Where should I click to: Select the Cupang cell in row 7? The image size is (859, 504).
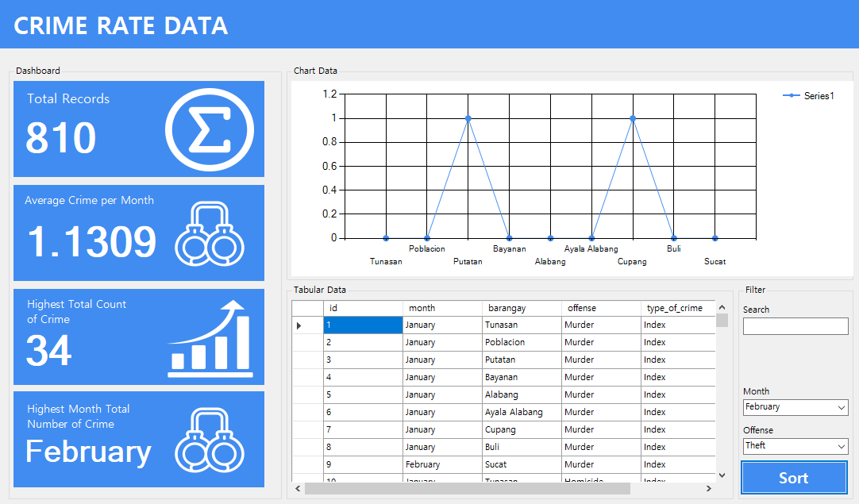pyautogui.click(x=522, y=430)
